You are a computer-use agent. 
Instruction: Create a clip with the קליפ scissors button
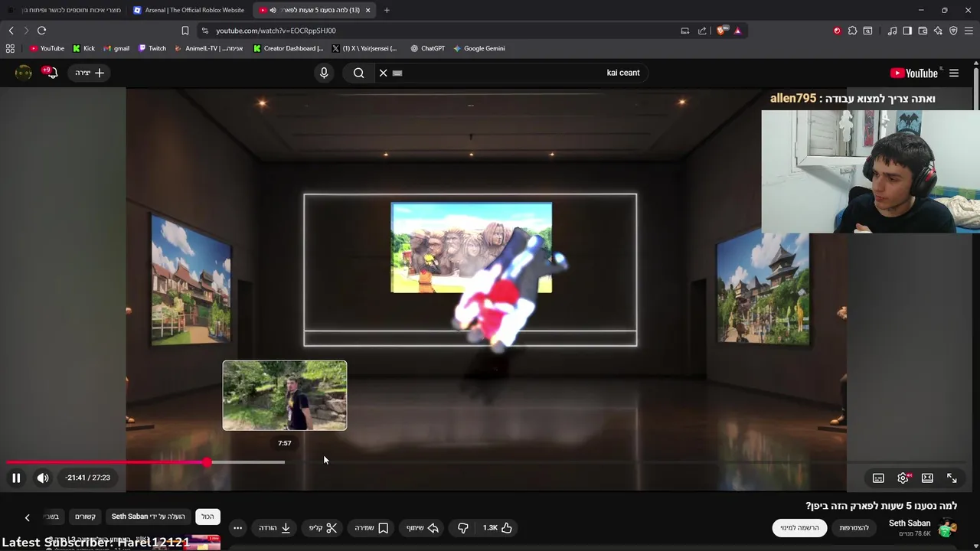click(x=323, y=527)
